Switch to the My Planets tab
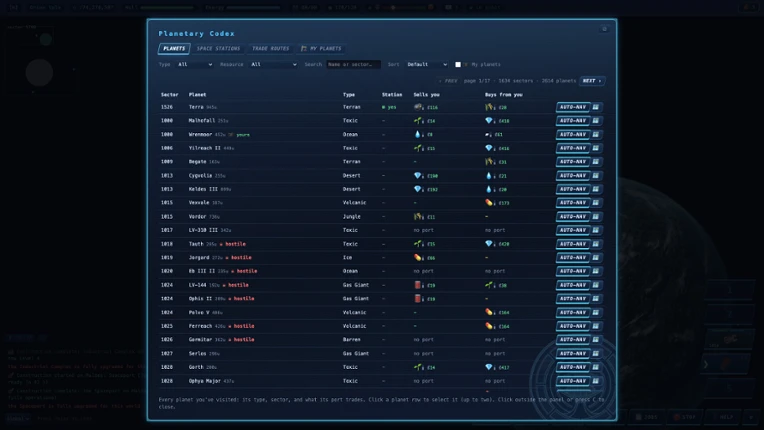The height and width of the screenshot is (430, 764). tap(322, 49)
